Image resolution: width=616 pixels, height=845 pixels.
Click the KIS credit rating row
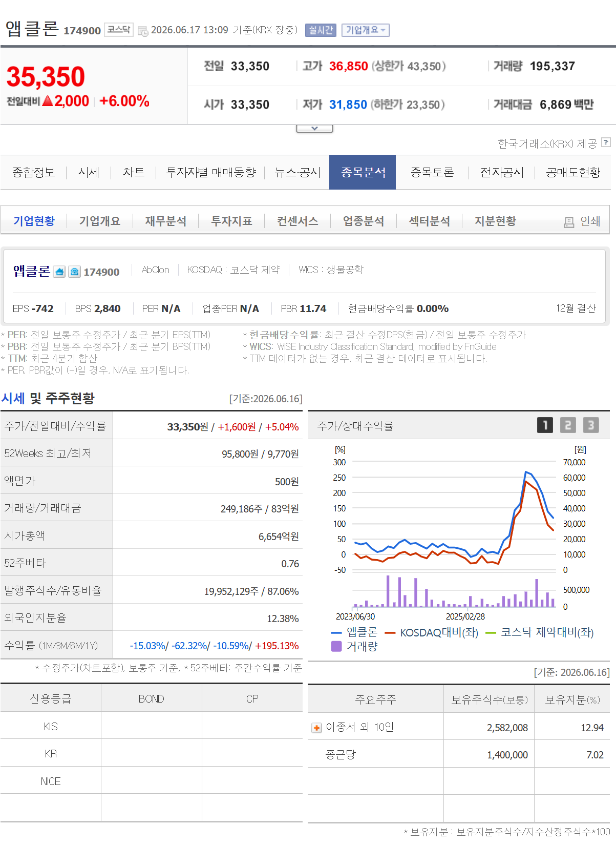[152, 726]
